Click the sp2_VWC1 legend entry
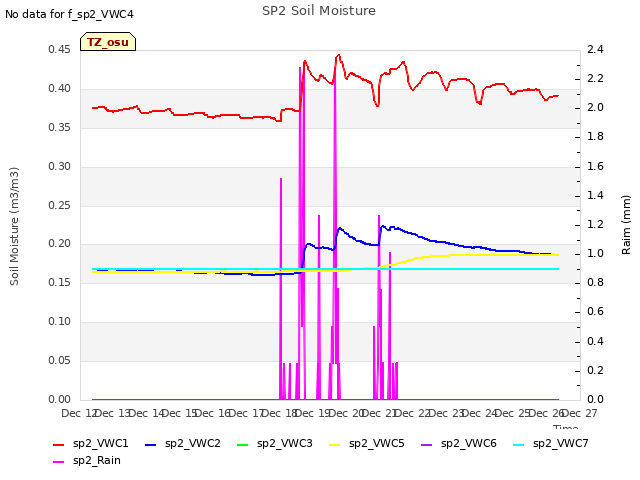 click(91, 444)
